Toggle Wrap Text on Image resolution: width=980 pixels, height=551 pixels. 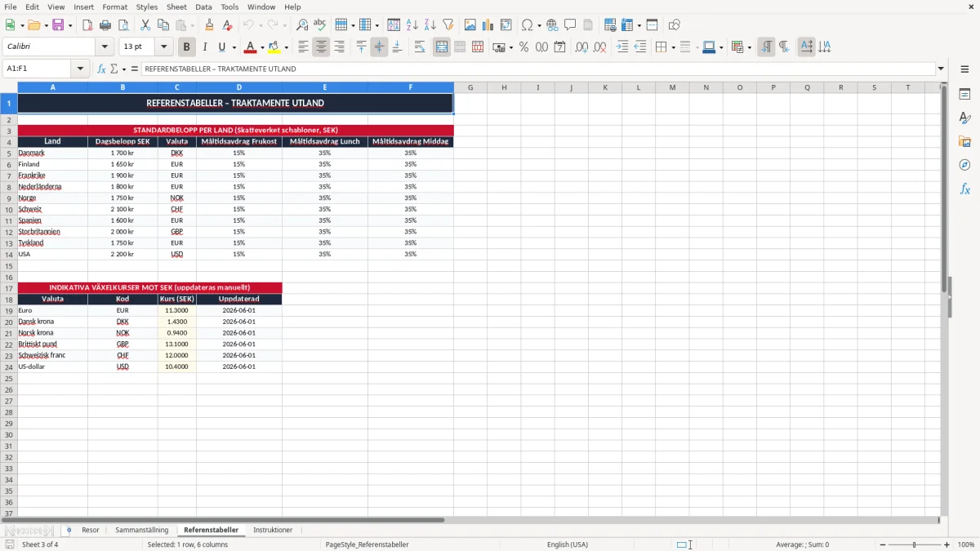[420, 47]
